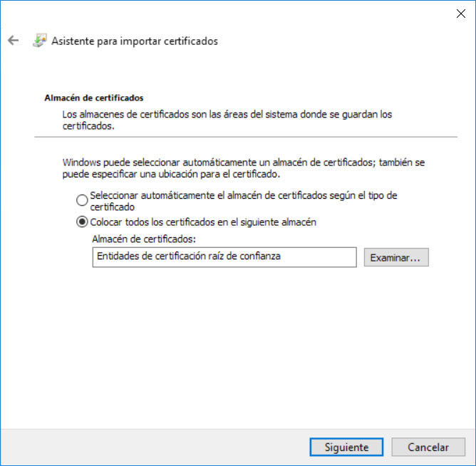Focus the certificate store text field
The height and width of the screenshot is (466, 476).
point(224,257)
